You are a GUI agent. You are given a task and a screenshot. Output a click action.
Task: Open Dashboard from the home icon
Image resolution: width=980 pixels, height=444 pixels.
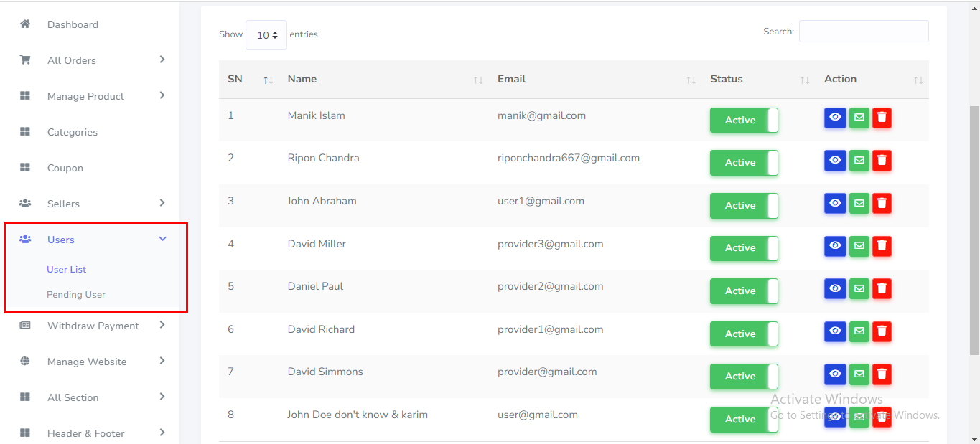[25, 24]
